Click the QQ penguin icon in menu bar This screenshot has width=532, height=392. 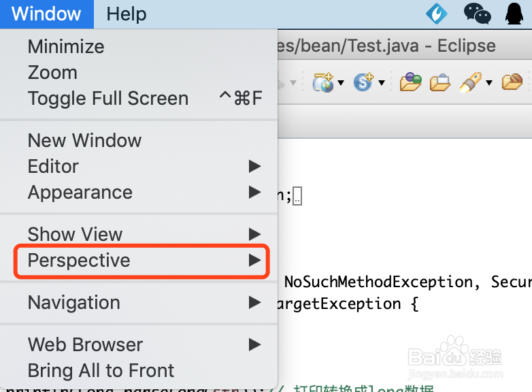(x=514, y=14)
